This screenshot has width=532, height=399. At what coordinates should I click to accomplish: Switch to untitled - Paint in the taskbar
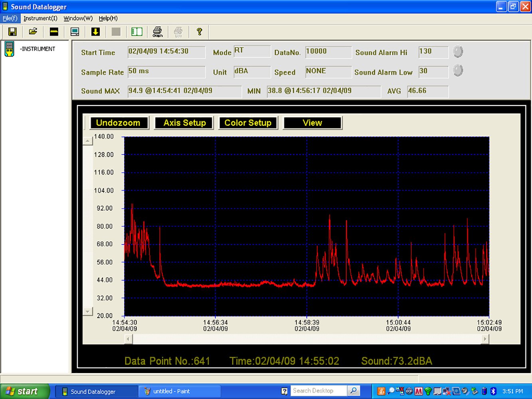point(179,391)
